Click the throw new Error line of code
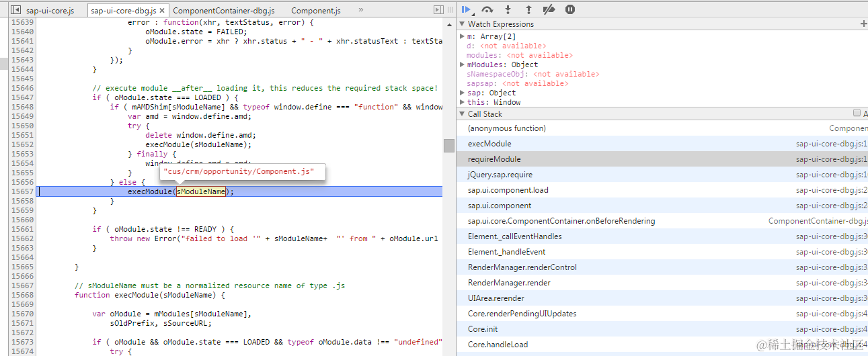 click(x=274, y=238)
